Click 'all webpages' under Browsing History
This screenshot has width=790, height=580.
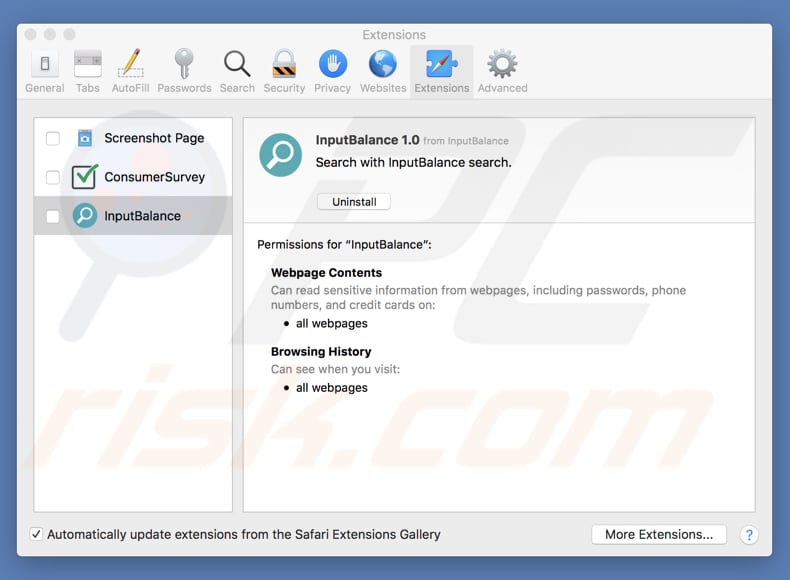click(x=332, y=388)
